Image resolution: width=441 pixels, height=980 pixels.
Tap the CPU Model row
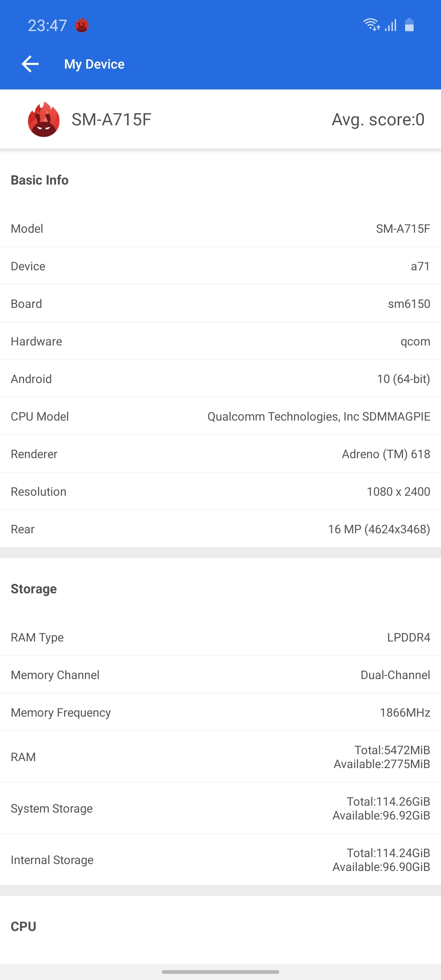[x=220, y=416]
